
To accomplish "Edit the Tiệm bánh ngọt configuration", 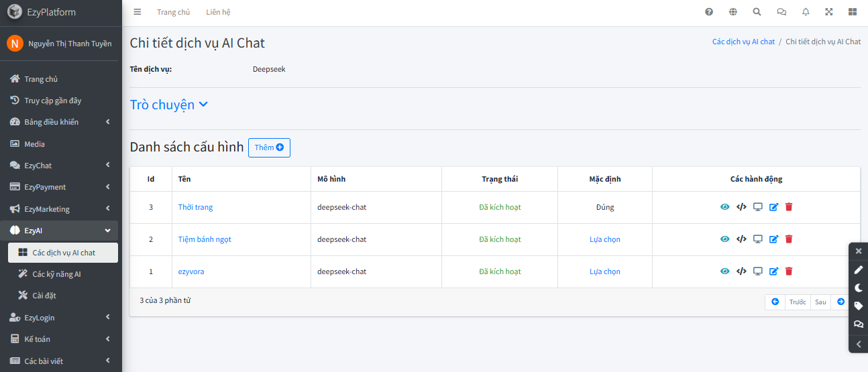I will pos(773,239).
